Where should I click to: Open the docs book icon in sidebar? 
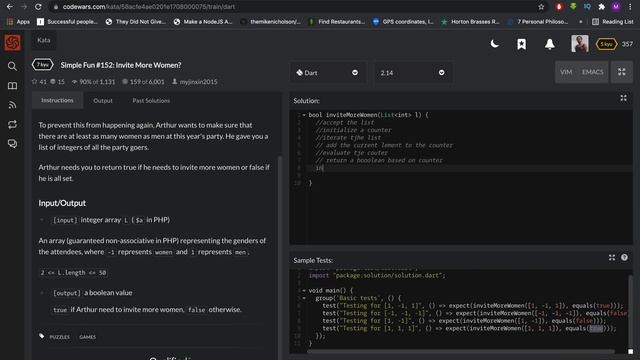(12, 86)
